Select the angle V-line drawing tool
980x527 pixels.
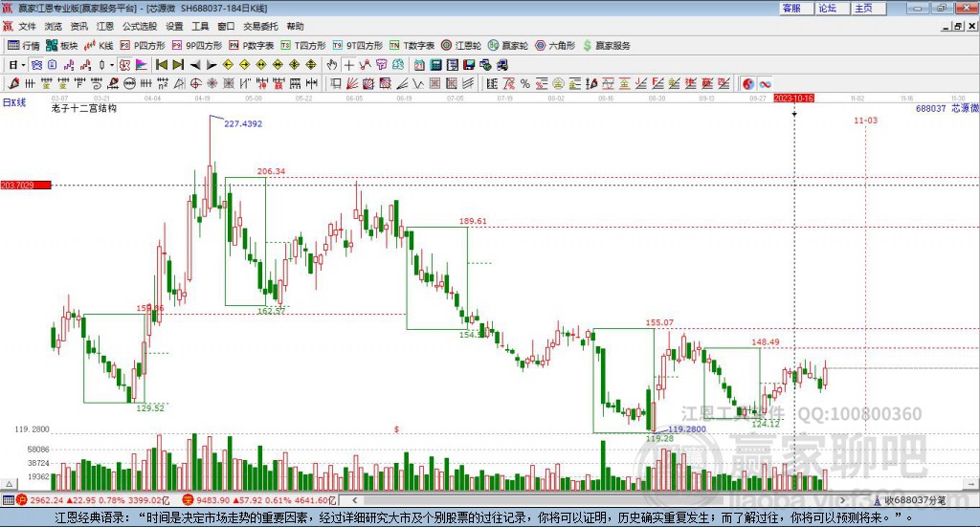418,83
